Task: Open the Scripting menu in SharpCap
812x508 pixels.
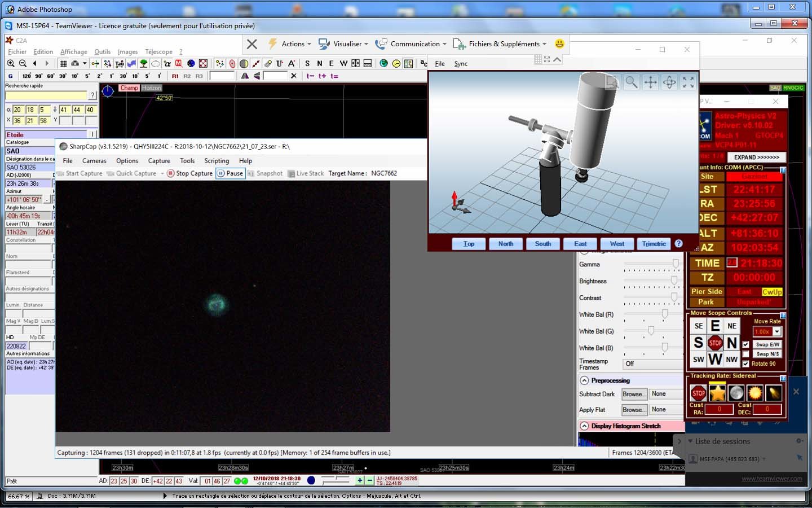Action: 217,161
